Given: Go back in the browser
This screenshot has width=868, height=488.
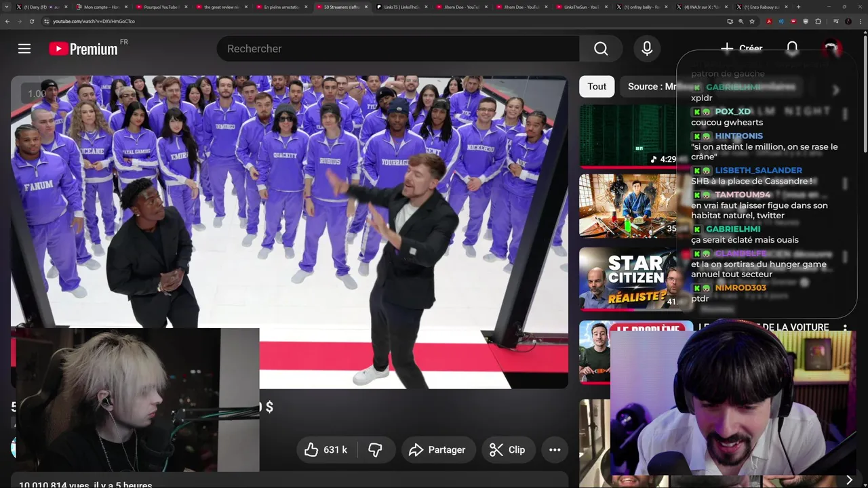Looking at the screenshot, I should coord(7,21).
